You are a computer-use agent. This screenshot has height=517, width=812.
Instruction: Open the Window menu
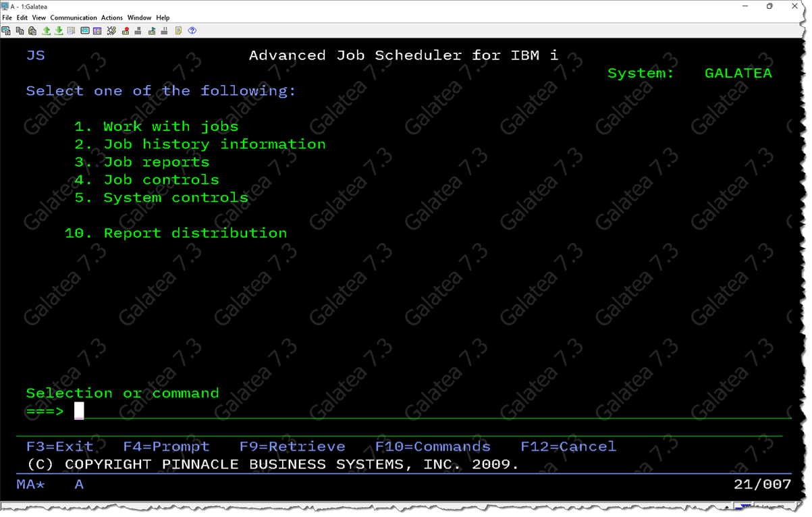(x=139, y=18)
